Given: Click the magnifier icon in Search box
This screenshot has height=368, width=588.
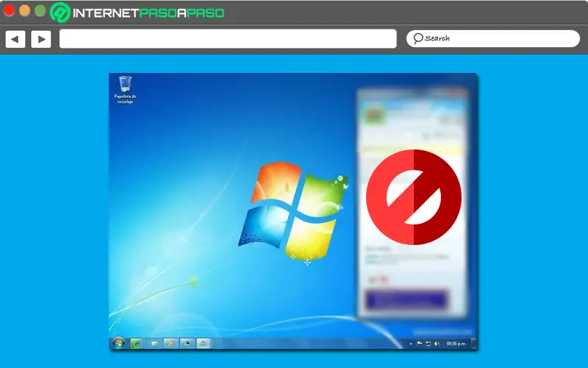Looking at the screenshot, I should [417, 38].
